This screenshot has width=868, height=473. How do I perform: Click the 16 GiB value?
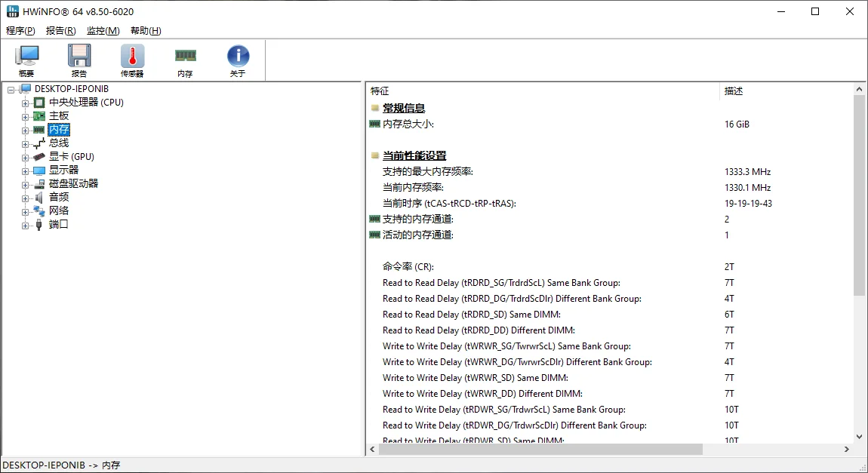click(737, 124)
